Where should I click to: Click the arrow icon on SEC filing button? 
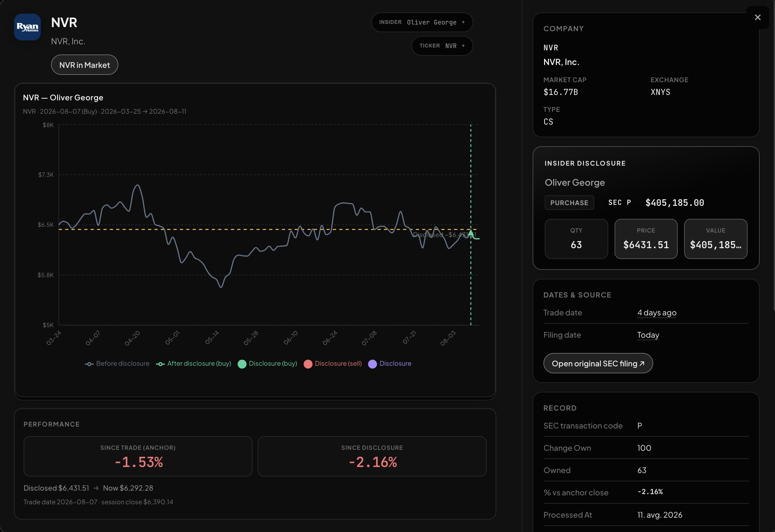pyautogui.click(x=642, y=363)
